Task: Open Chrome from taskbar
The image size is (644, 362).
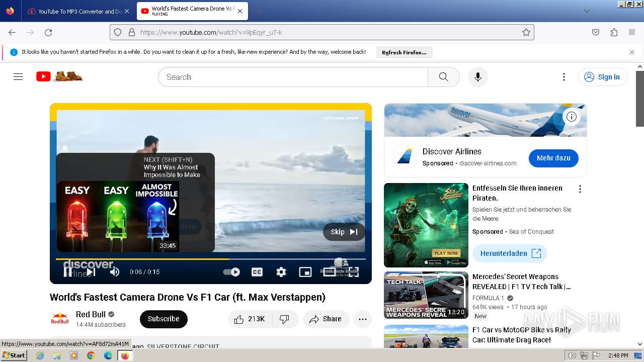Action: tap(91, 355)
